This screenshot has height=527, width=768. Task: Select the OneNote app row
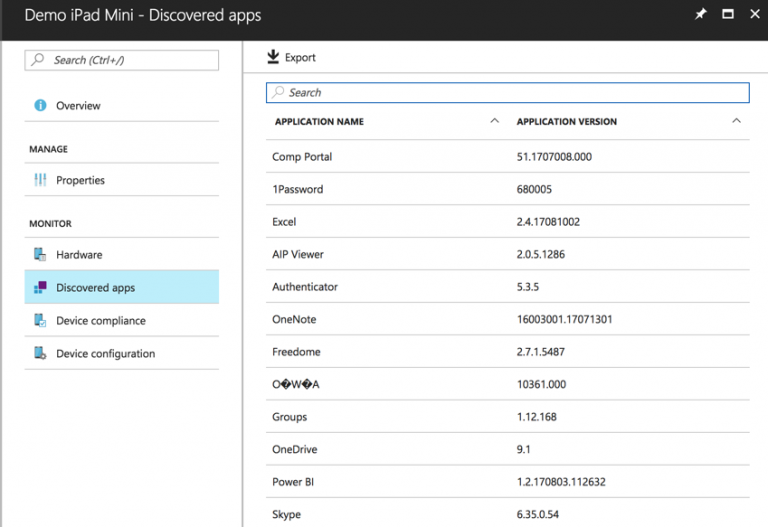(x=507, y=319)
